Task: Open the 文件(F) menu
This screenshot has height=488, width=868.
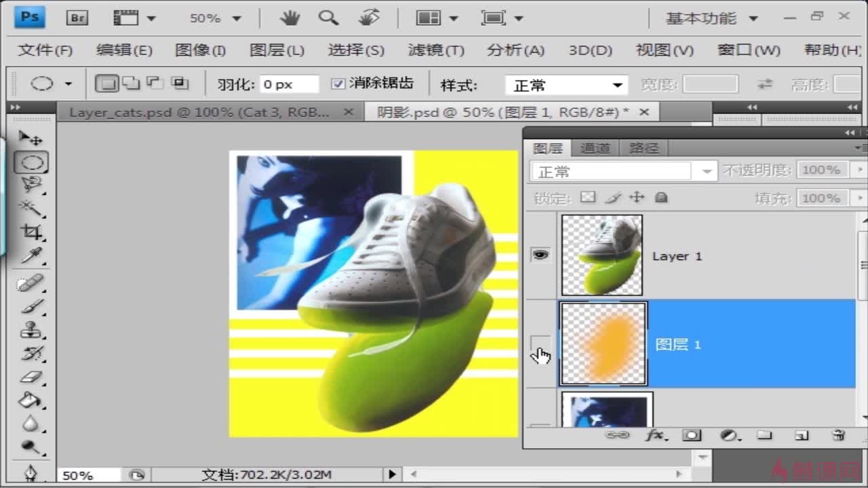Action: pyautogui.click(x=45, y=50)
